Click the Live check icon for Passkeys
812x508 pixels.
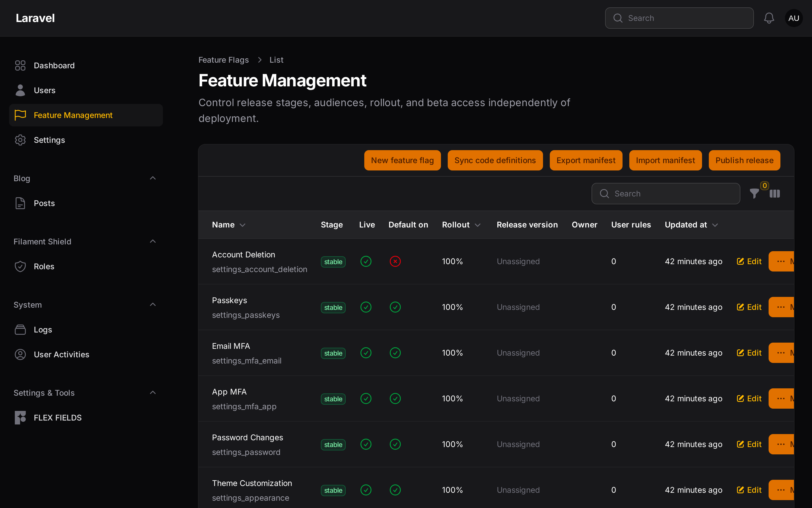[366, 307]
